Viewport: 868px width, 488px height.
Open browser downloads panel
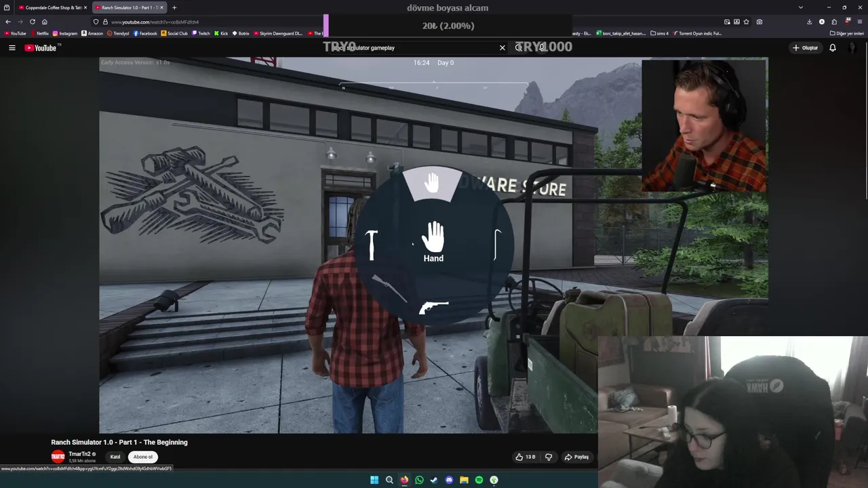point(809,22)
